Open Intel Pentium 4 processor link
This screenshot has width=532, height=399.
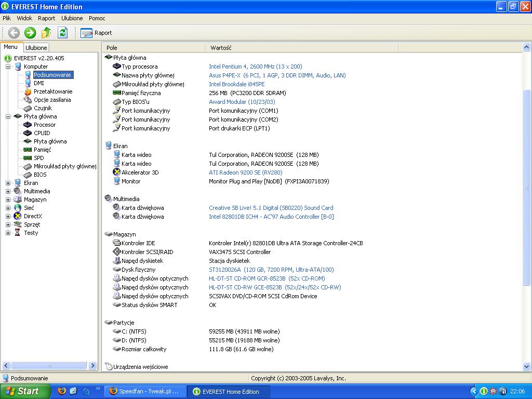tap(256, 66)
